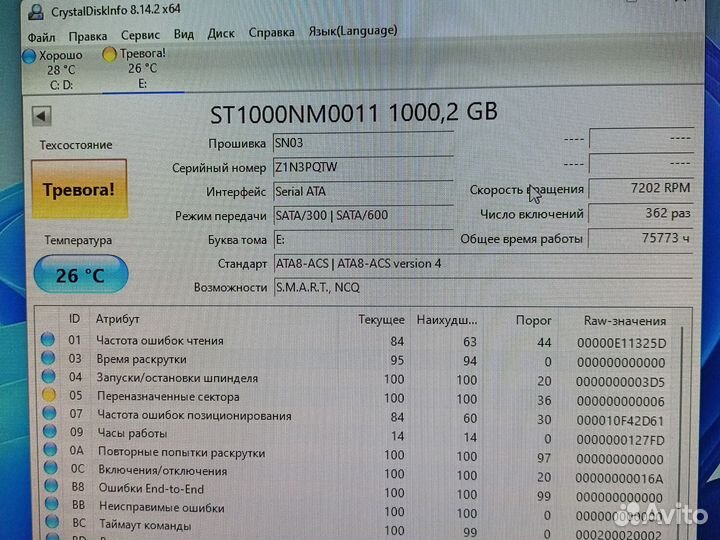720x540 pixels.
Task: Click the yellow Тревога status circle icon
Action: click(109, 55)
